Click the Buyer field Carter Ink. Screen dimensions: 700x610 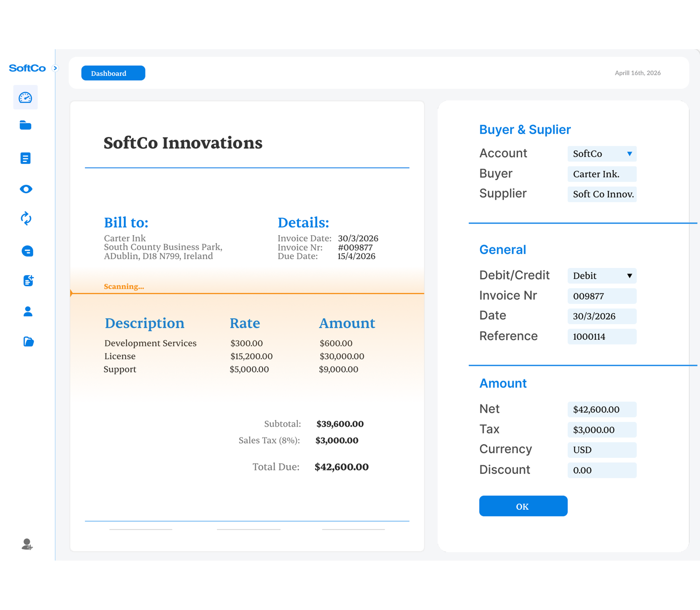pos(602,174)
